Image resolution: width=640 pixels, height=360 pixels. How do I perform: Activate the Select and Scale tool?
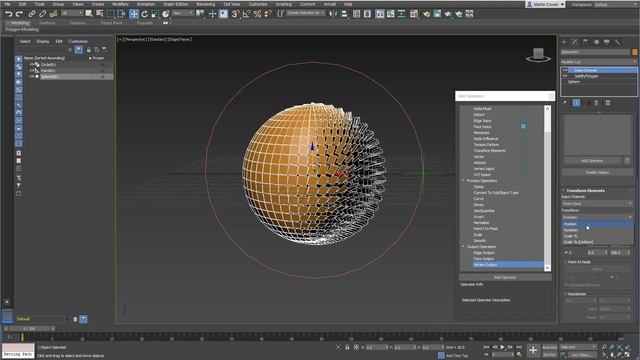pos(155,14)
